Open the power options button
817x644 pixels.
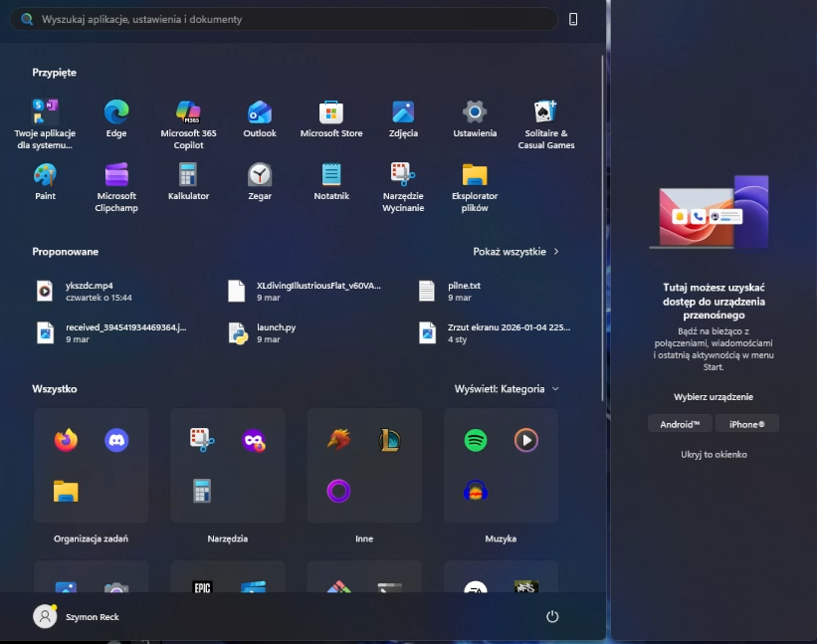552,617
